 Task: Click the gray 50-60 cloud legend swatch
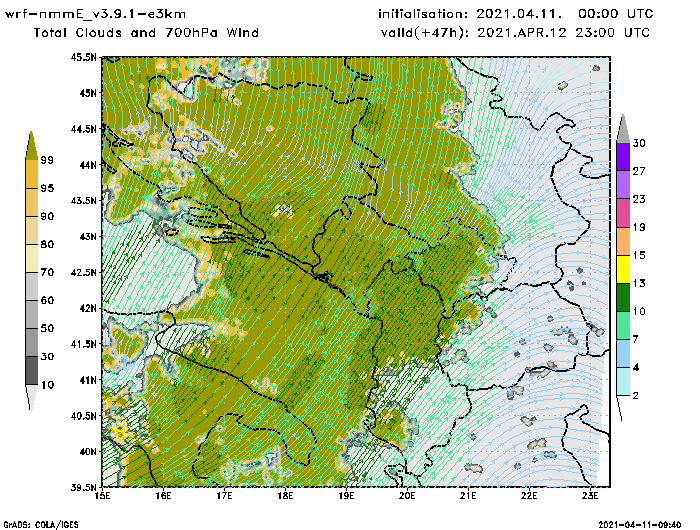pos(32,314)
